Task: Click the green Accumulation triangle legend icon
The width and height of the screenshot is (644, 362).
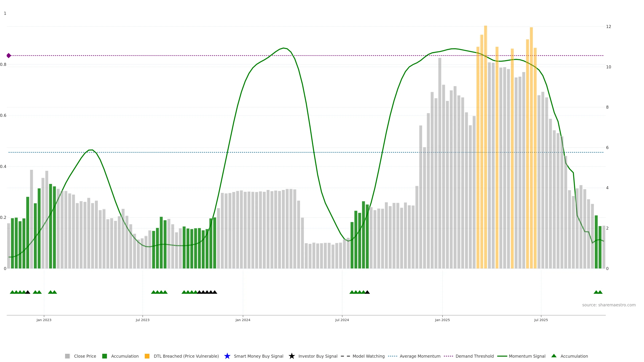Action: tap(554, 356)
